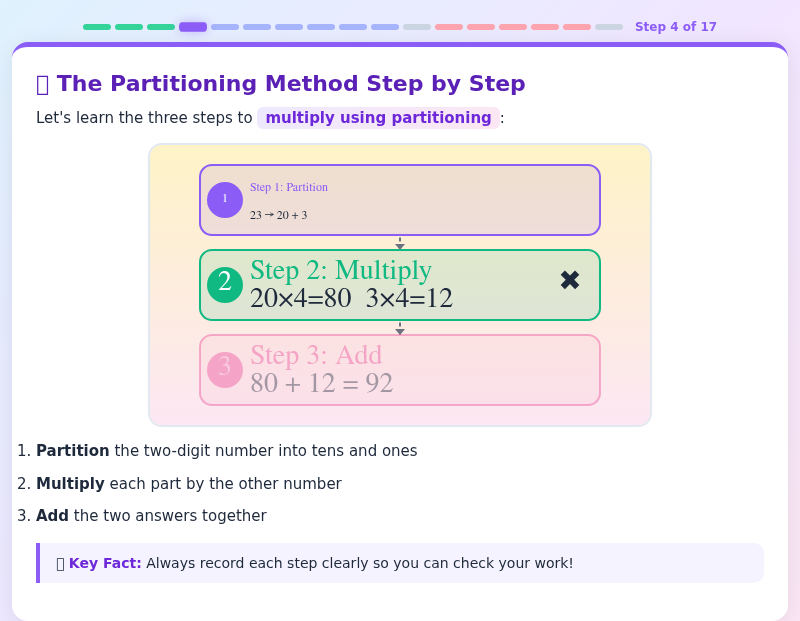Image resolution: width=800 pixels, height=621 pixels.
Task: Click the arrow below the Partition card
Action: pos(400,243)
